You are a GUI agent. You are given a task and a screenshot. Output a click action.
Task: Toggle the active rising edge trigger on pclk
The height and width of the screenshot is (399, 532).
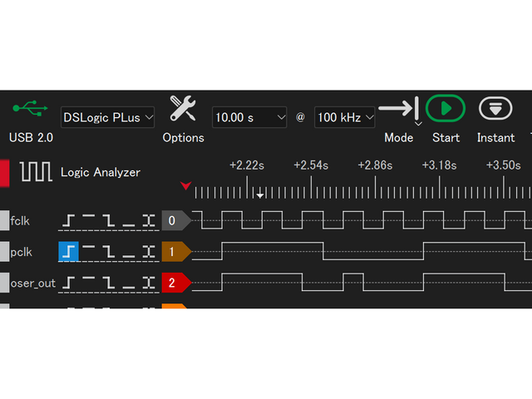pyautogui.click(x=68, y=252)
